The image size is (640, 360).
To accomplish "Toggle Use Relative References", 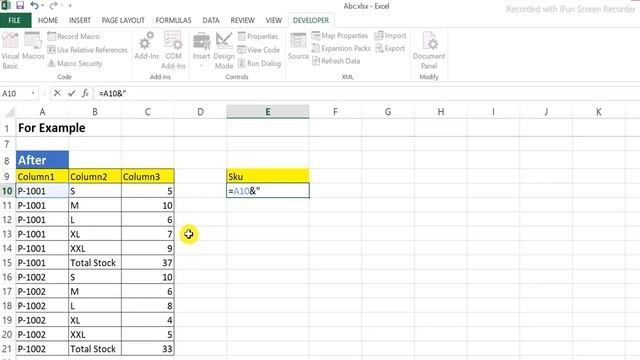I will click(87, 50).
